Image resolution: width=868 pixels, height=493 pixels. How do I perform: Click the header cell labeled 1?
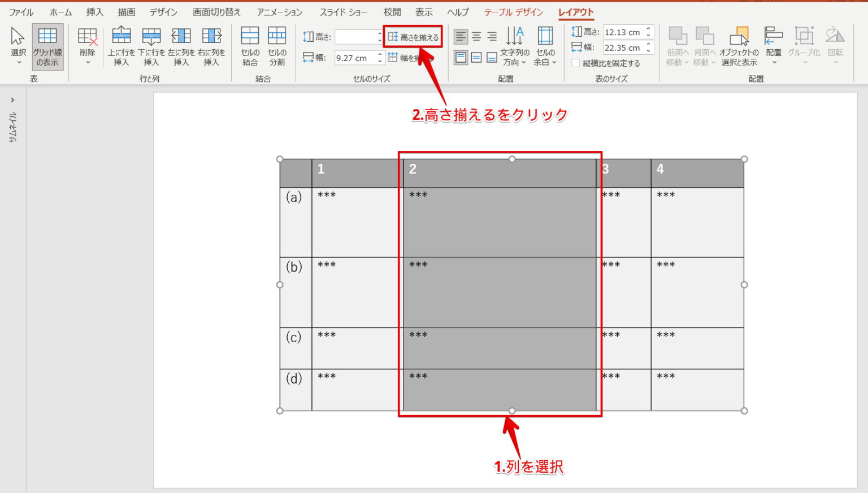tap(357, 173)
